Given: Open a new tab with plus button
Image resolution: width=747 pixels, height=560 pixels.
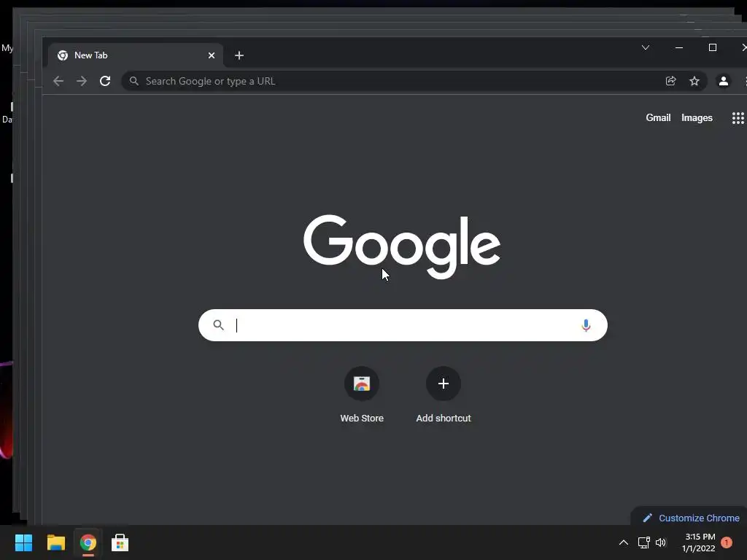Looking at the screenshot, I should tap(239, 55).
